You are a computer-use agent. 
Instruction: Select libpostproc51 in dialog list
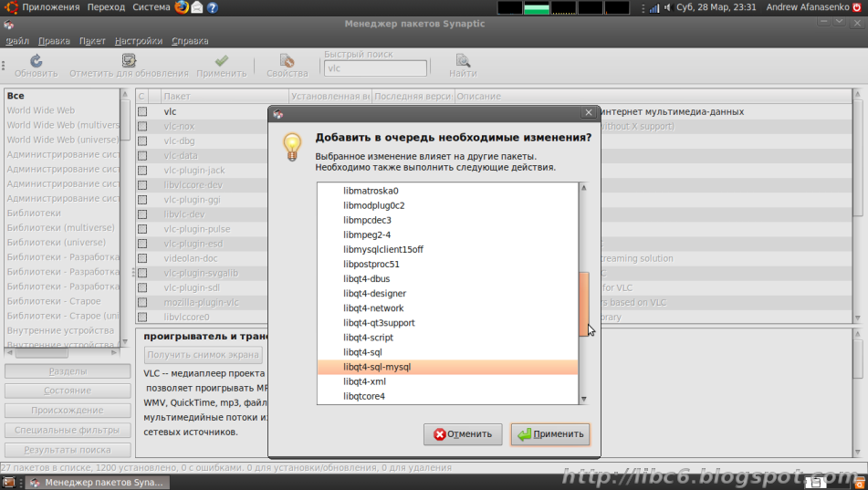point(447,264)
